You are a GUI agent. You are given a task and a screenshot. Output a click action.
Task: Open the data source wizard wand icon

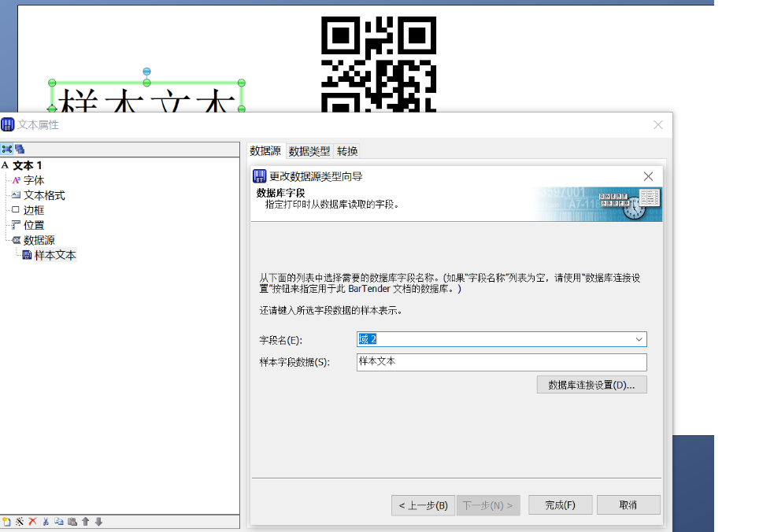click(20, 522)
